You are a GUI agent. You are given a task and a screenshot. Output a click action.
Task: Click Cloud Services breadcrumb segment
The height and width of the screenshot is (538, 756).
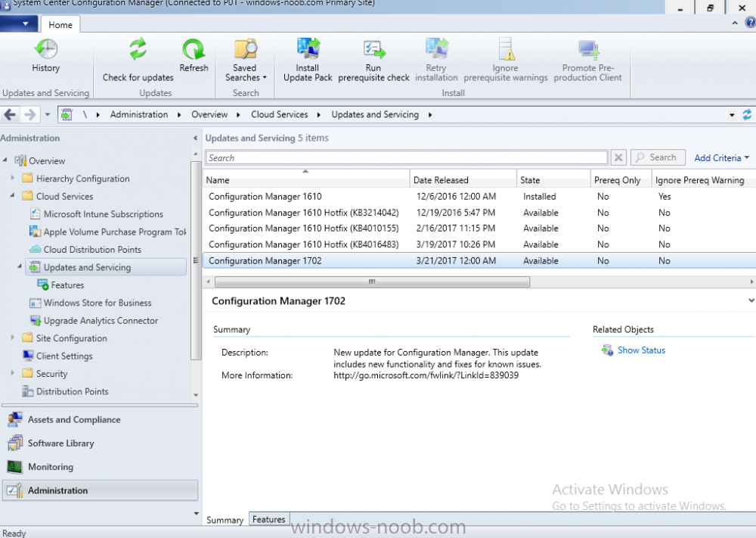(279, 114)
